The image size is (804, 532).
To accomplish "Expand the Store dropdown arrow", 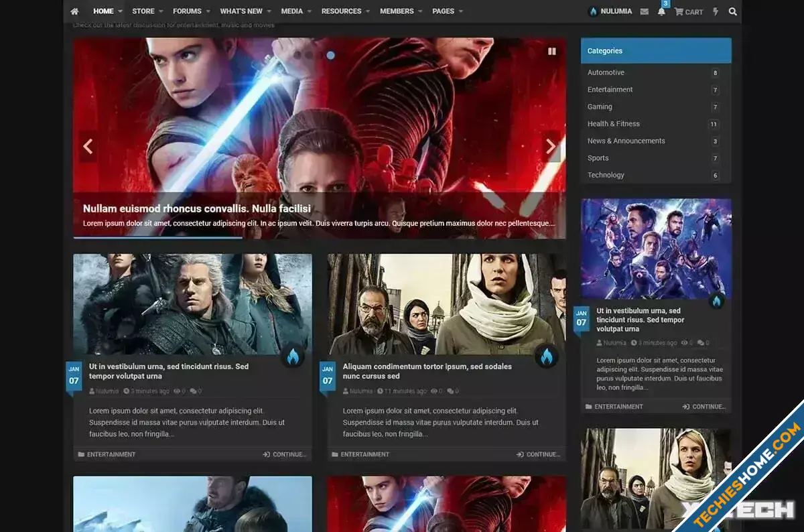I will click(x=161, y=11).
